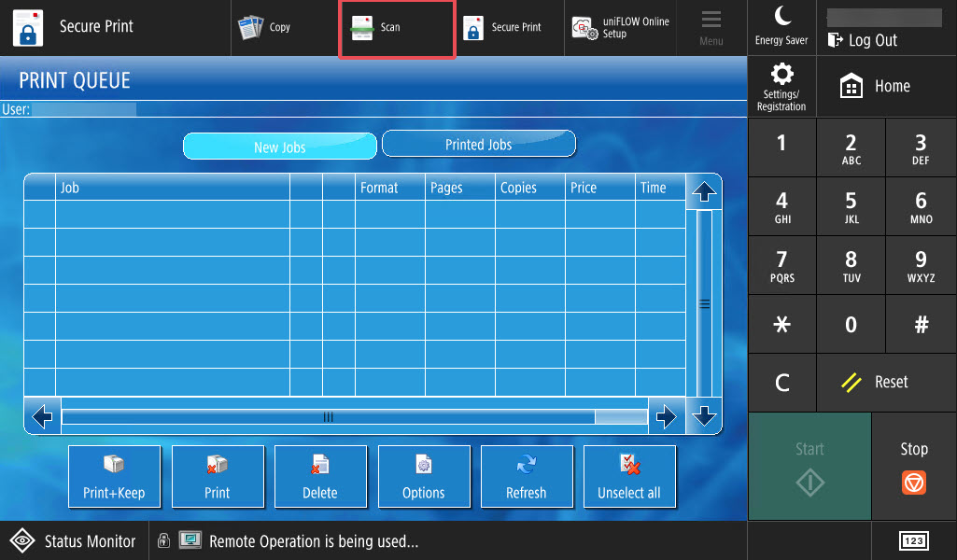Viewport: 957px width, 560px height.
Task: Click the Print button
Action: [218, 476]
